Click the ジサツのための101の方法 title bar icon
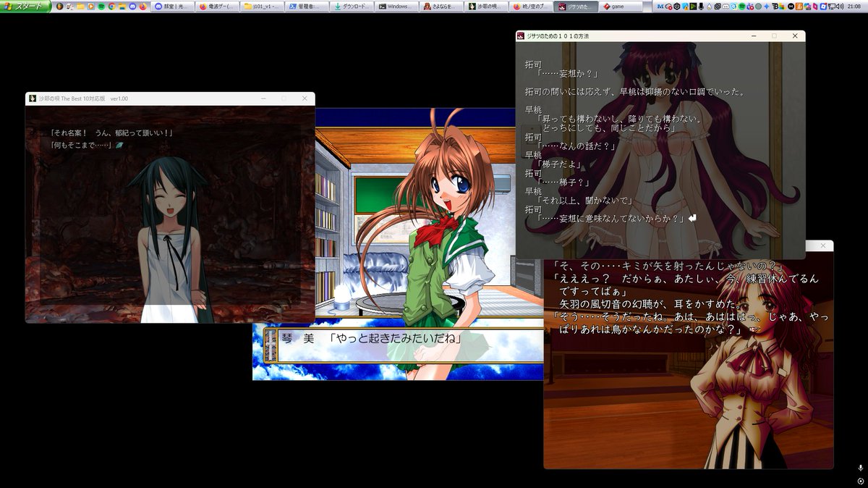This screenshot has width=868, height=488. (521, 35)
